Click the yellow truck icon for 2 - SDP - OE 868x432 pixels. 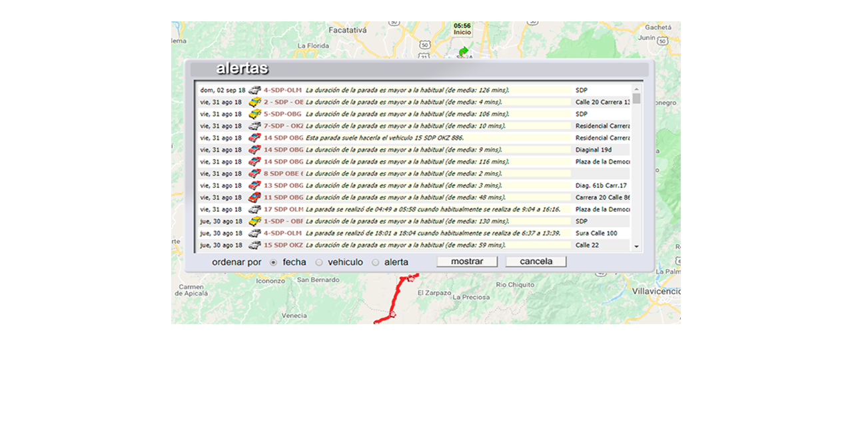254,103
